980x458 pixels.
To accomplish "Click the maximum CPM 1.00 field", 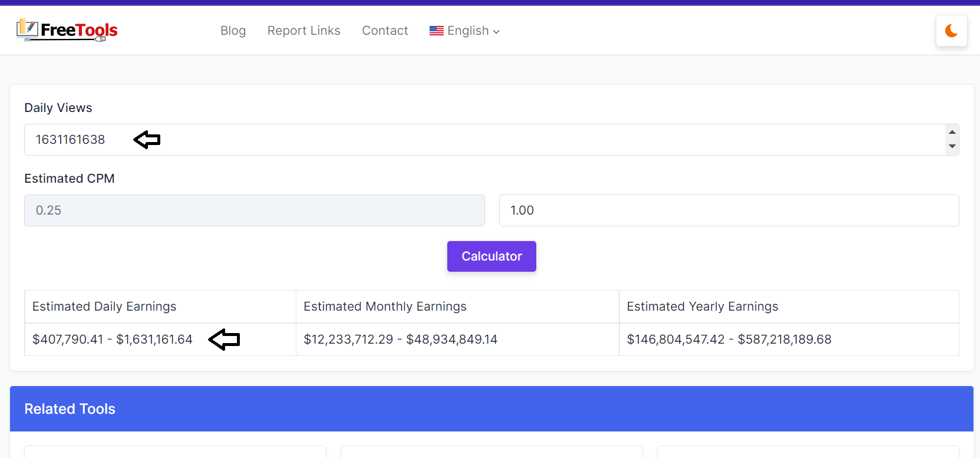I will 729,210.
